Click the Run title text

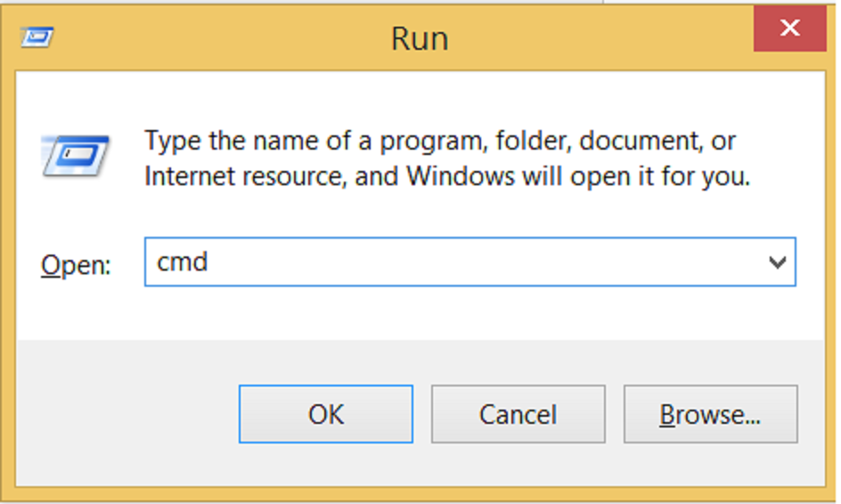point(419,38)
